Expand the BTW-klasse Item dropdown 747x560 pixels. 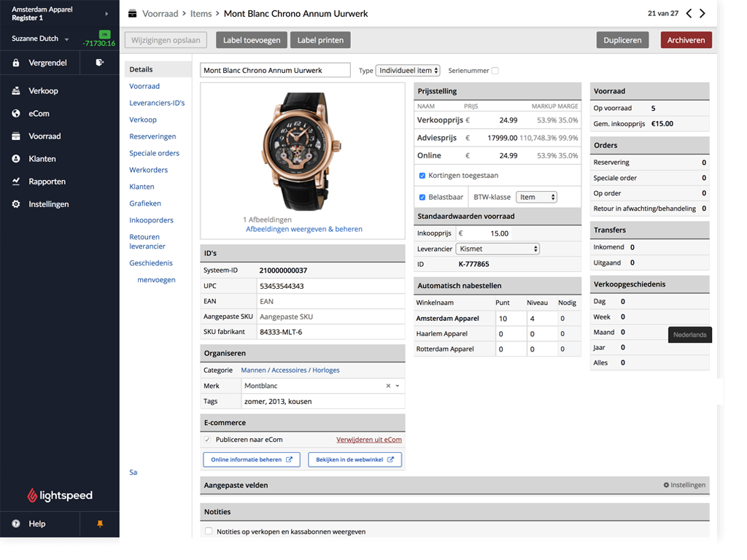(536, 197)
